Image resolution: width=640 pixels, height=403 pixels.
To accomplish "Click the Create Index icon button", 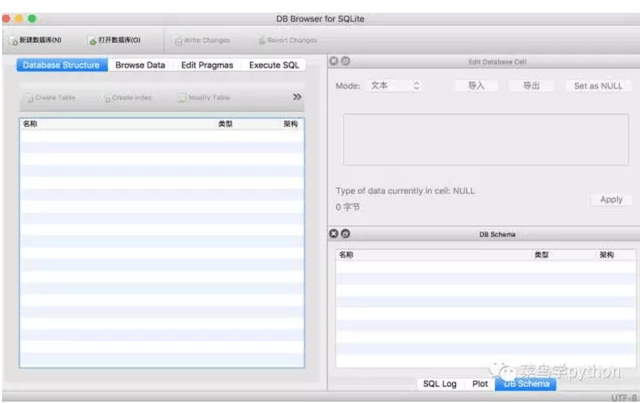I will pos(127,98).
